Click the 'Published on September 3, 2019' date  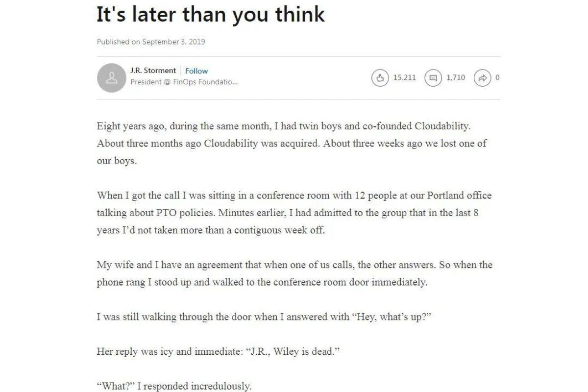[x=151, y=42]
